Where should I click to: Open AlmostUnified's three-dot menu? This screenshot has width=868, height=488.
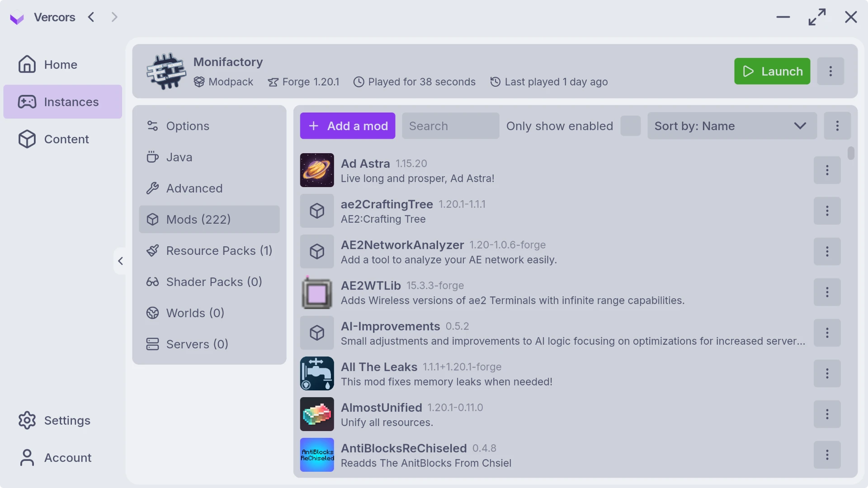827,414
